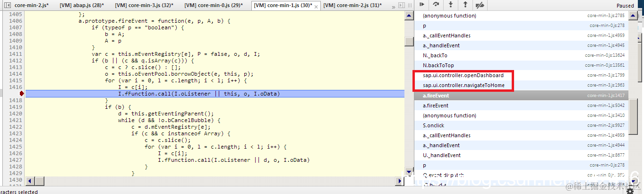Screen dimensions: 644x194
Task: Click the code editor vertical scrollbar down arrow
Action: tap(409, 172)
